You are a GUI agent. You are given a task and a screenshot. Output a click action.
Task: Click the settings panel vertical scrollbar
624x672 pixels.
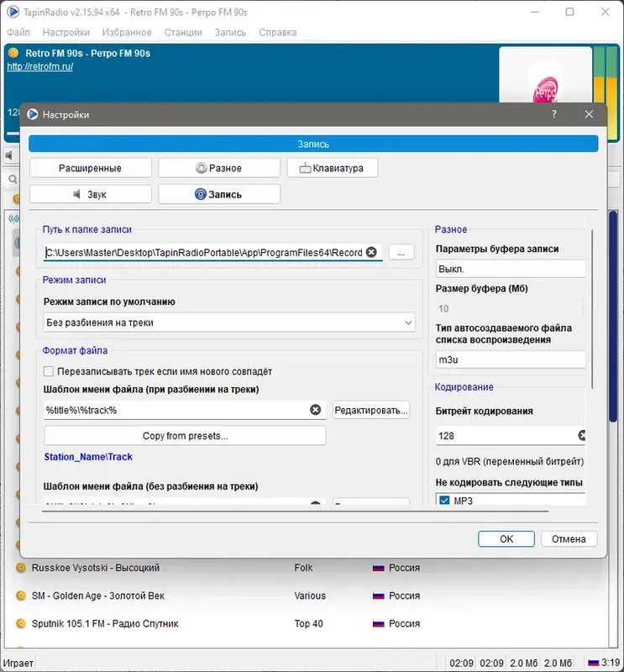[593, 308]
